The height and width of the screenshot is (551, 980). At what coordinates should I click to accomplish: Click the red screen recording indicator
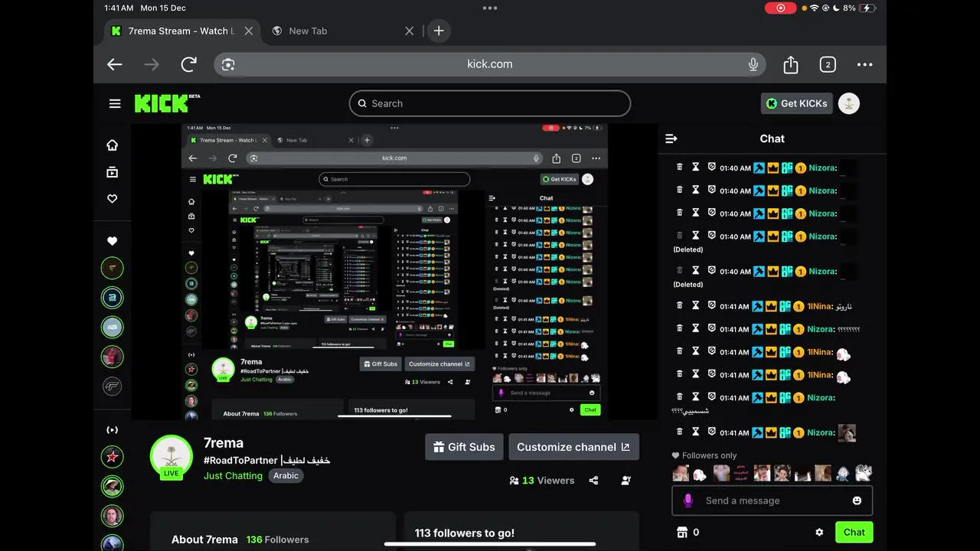(x=780, y=8)
